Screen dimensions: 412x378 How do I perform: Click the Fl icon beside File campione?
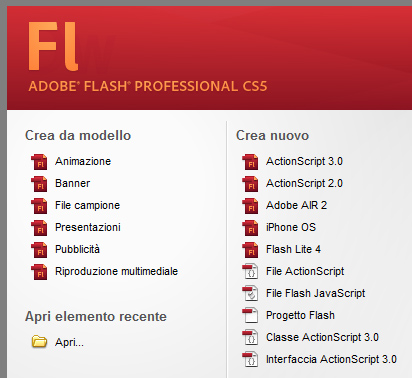click(39, 206)
